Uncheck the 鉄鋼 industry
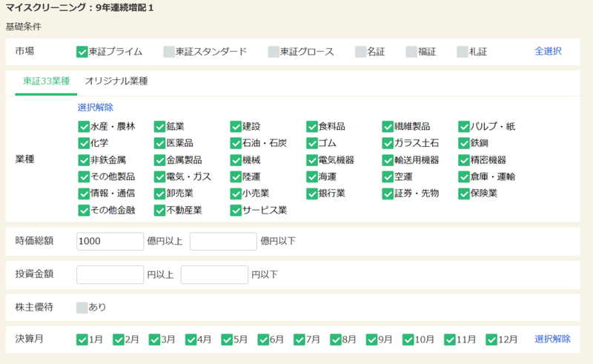This screenshot has width=593, height=364. pos(464,143)
